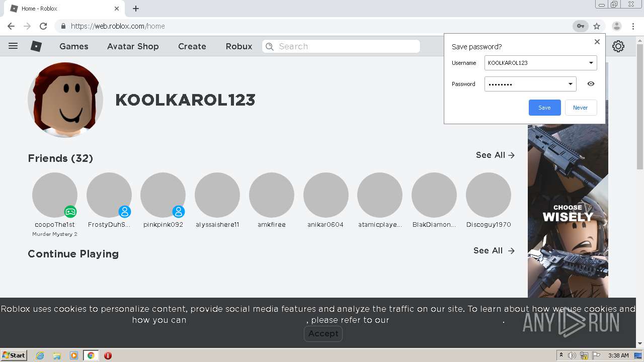Open File Explorer from taskbar
Viewport: 644px width, 362px height.
coord(57,355)
